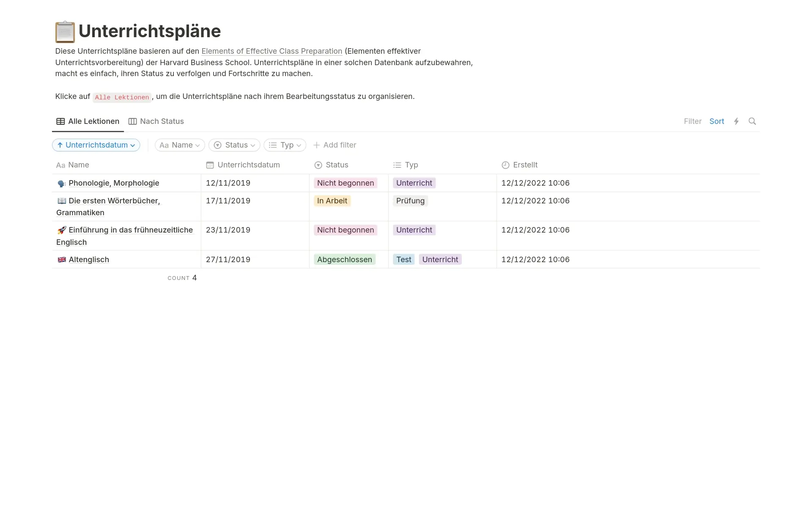Click the Sort button in the toolbar
The image size is (812, 507).
716,121
